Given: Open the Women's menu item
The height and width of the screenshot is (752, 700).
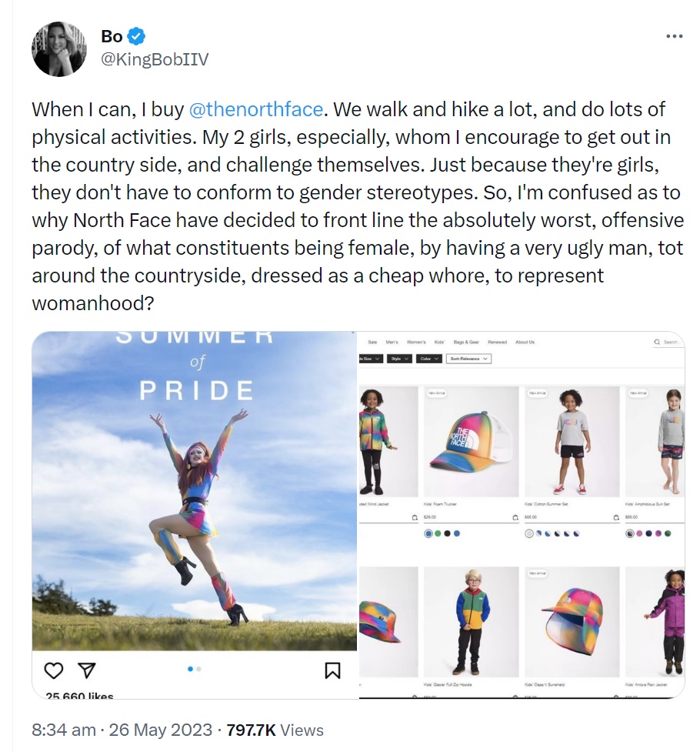Looking at the screenshot, I should tap(415, 342).
